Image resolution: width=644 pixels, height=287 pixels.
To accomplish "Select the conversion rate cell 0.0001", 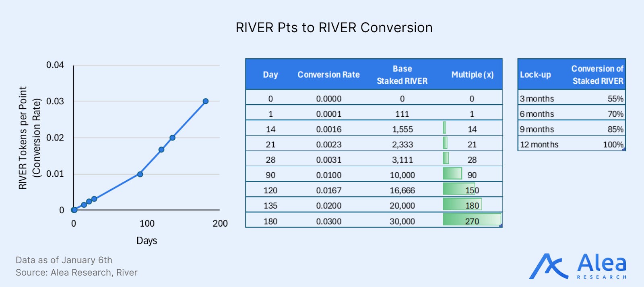I will 328,114.
